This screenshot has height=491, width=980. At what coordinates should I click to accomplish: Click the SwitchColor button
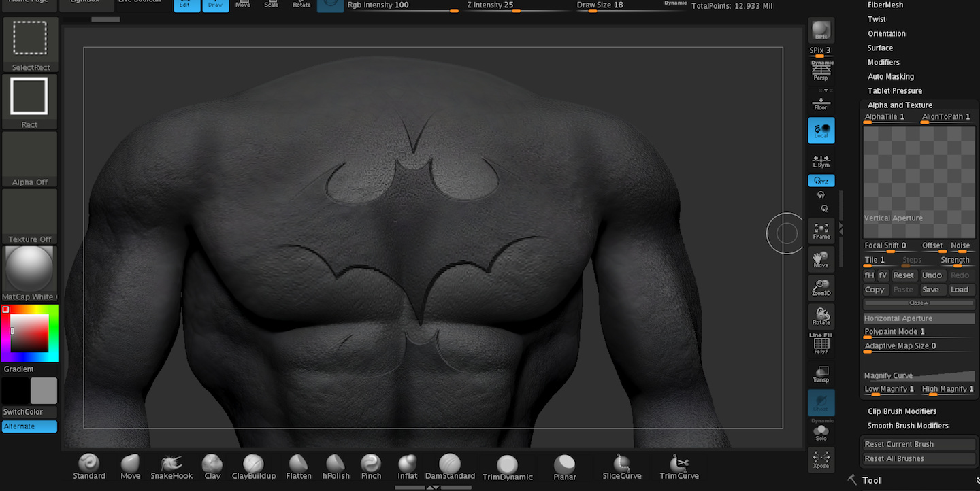pyautogui.click(x=23, y=412)
